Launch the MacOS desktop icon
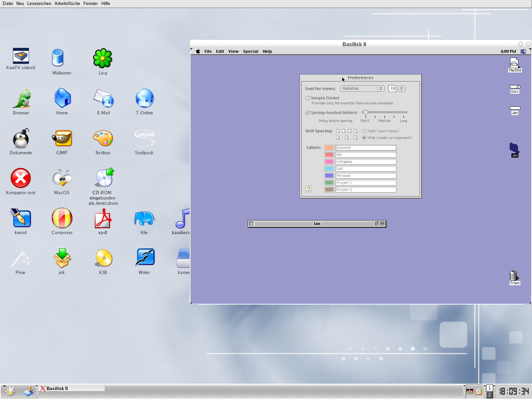This screenshot has height=399, width=532. tap(62, 178)
